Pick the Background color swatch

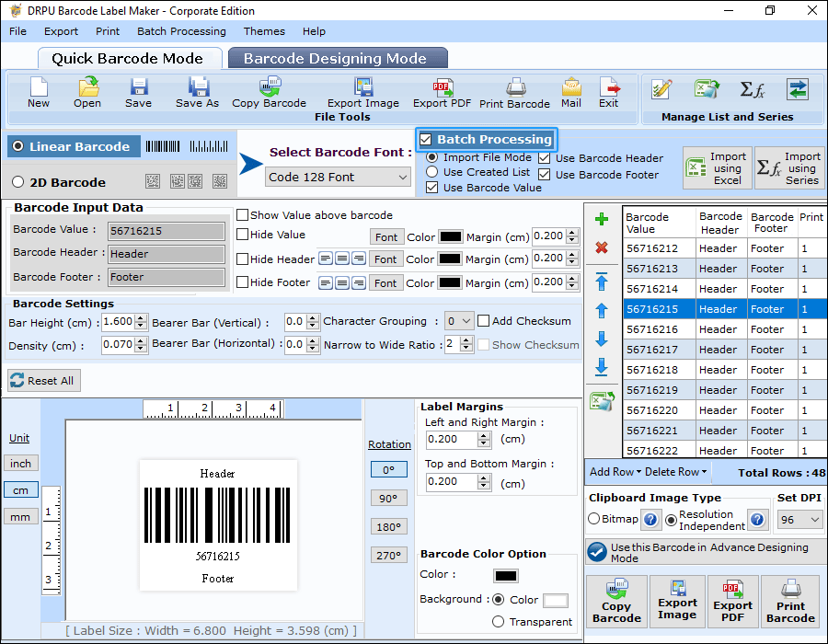(556, 601)
